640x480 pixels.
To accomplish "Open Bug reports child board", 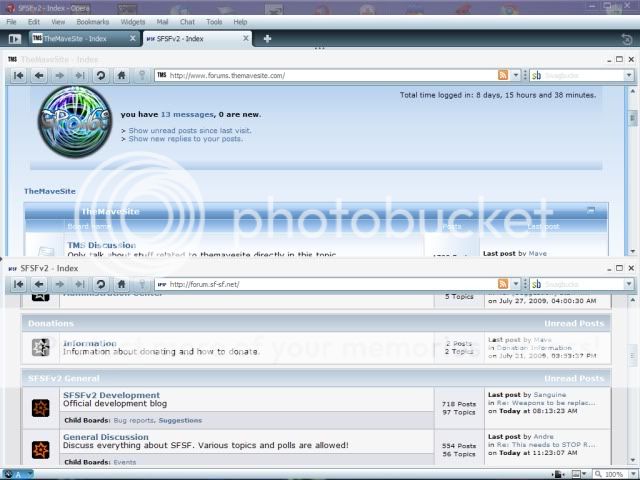I will [133, 420].
